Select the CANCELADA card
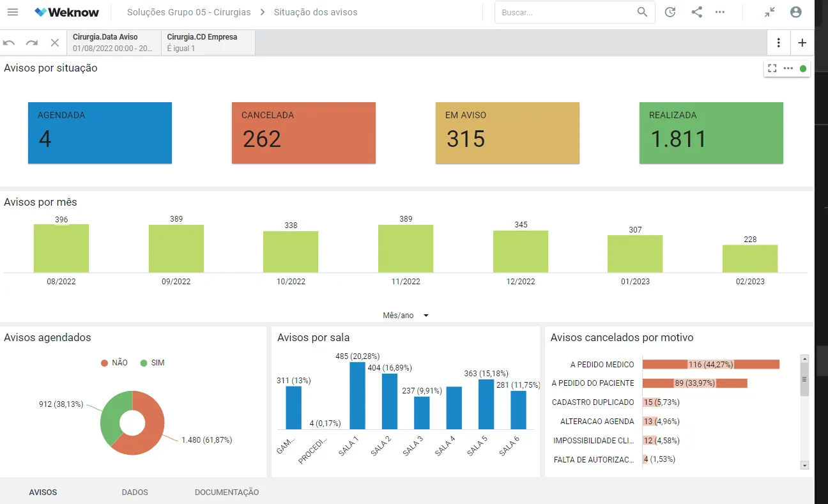 point(303,133)
